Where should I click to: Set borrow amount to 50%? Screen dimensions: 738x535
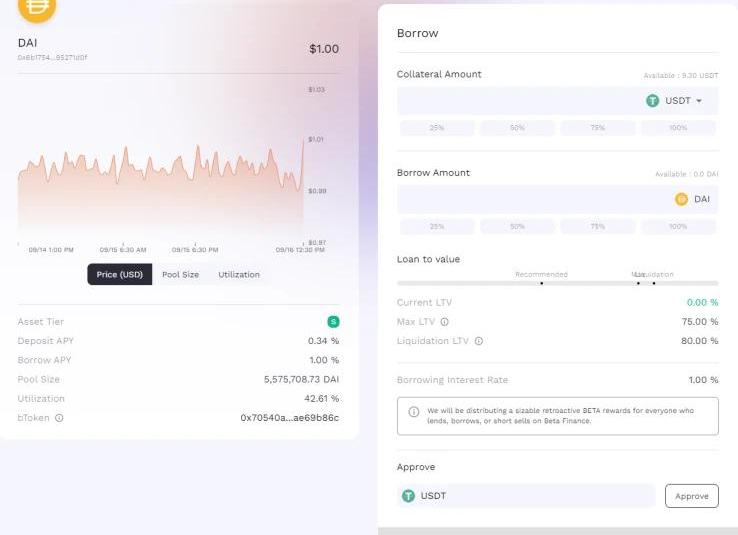tap(517, 227)
